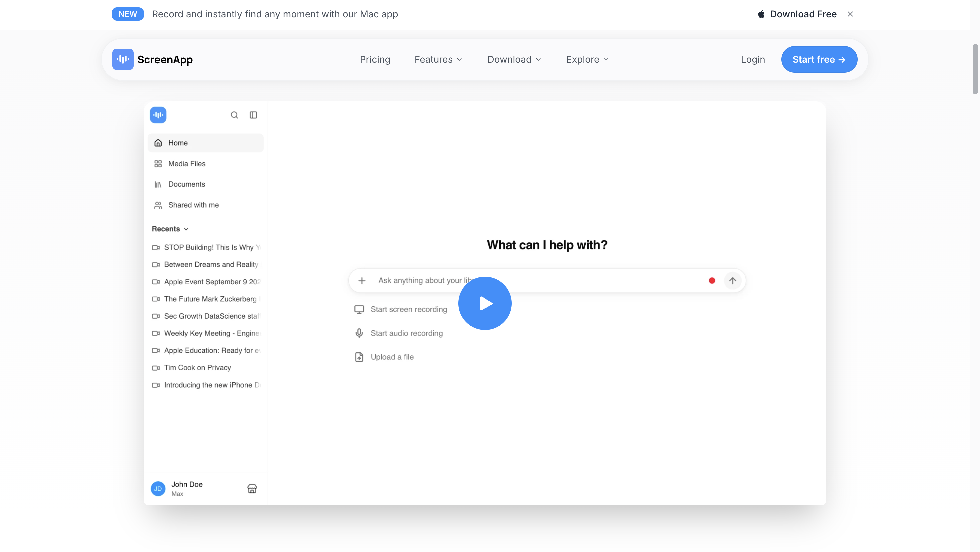Open the Pricing page

click(x=375, y=59)
